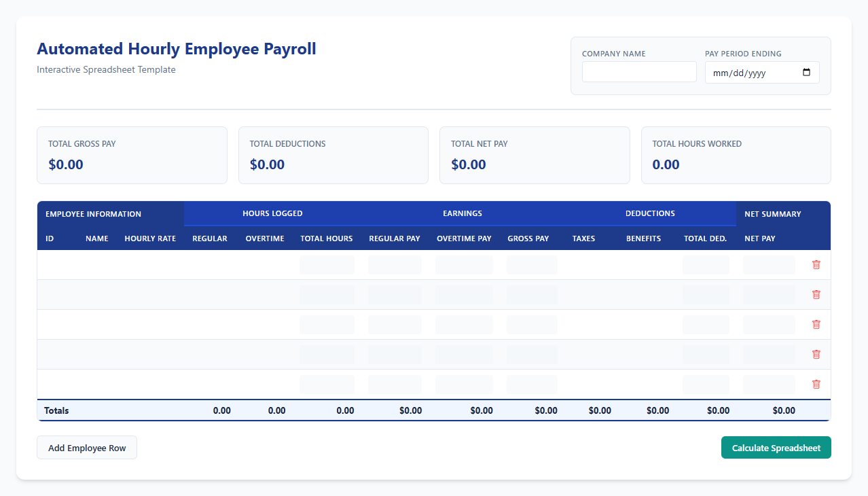
Task: Click the Hours Logged group header
Action: 272,213
